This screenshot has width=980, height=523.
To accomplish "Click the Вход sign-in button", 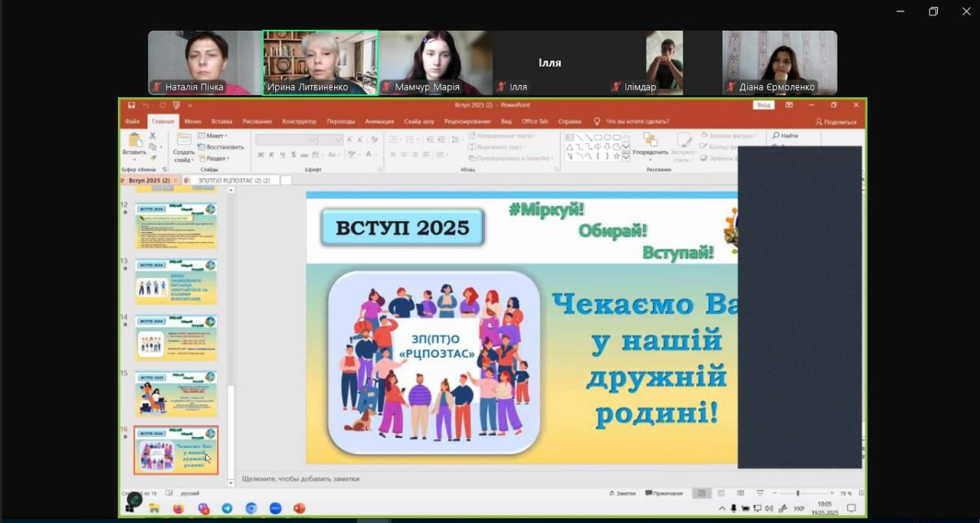I will pyautogui.click(x=763, y=105).
